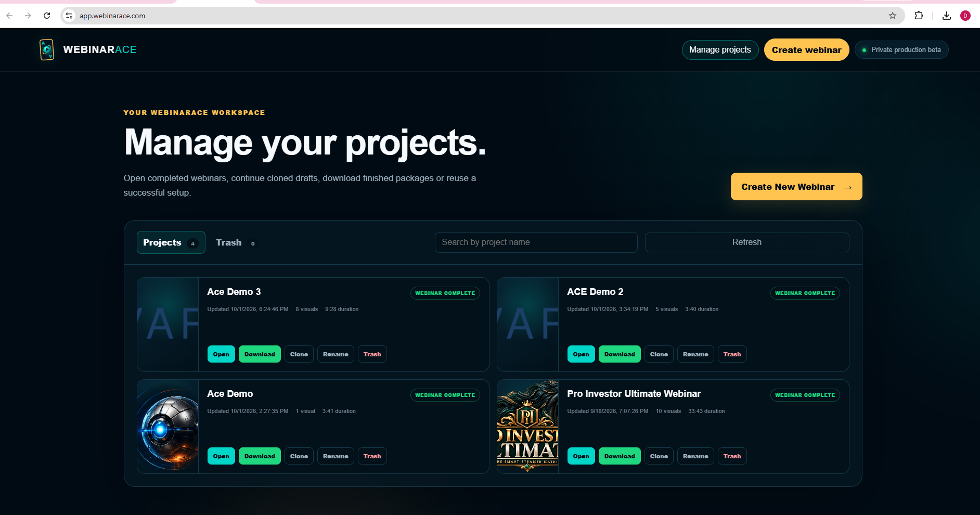This screenshot has width=980, height=515.
Task: Open the browser downloads icon
Action: [947, 16]
